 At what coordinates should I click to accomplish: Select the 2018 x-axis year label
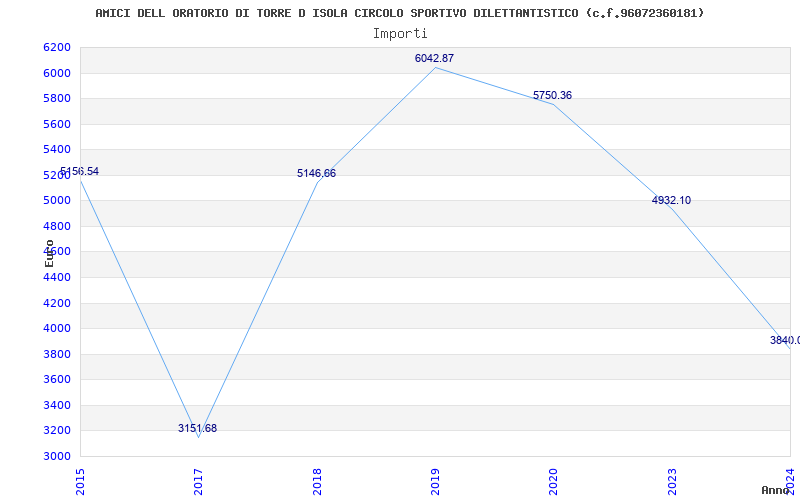pos(317,482)
